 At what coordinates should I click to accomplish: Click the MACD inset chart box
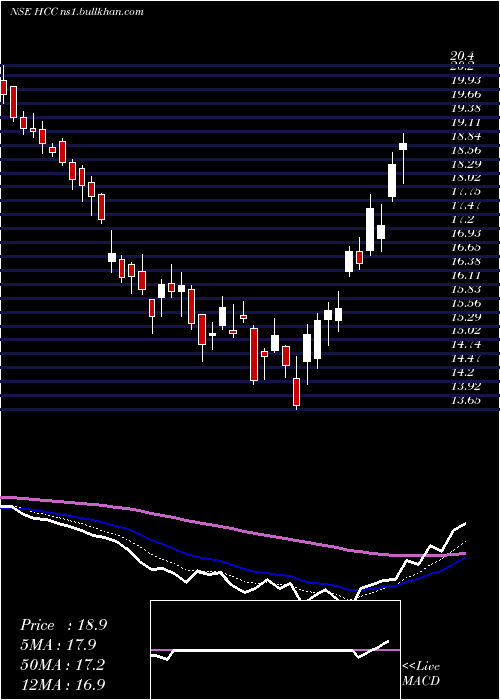pyautogui.click(x=275, y=650)
